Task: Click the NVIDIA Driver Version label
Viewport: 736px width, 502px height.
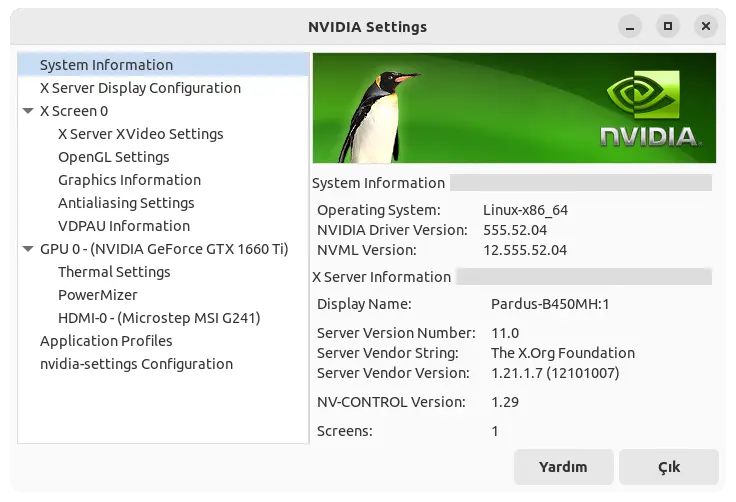Action: tap(392, 230)
